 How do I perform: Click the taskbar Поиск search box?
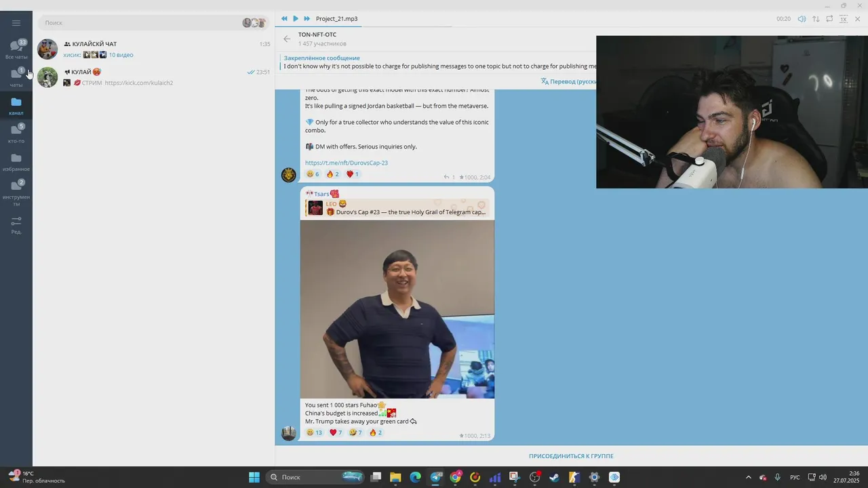[315, 477]
